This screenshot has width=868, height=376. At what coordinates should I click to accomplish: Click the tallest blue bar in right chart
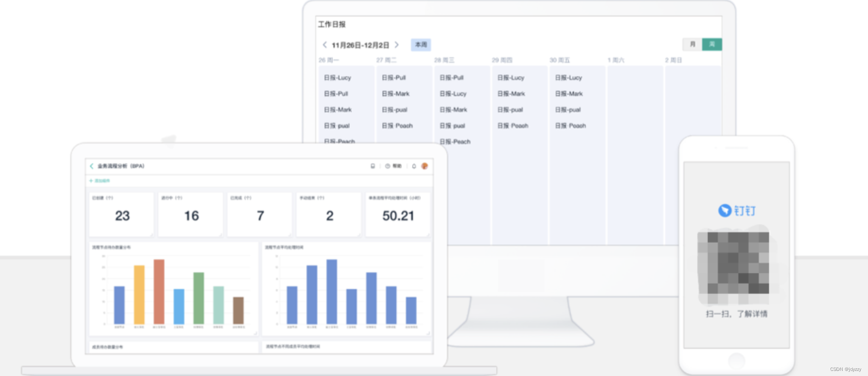(332, 292)
